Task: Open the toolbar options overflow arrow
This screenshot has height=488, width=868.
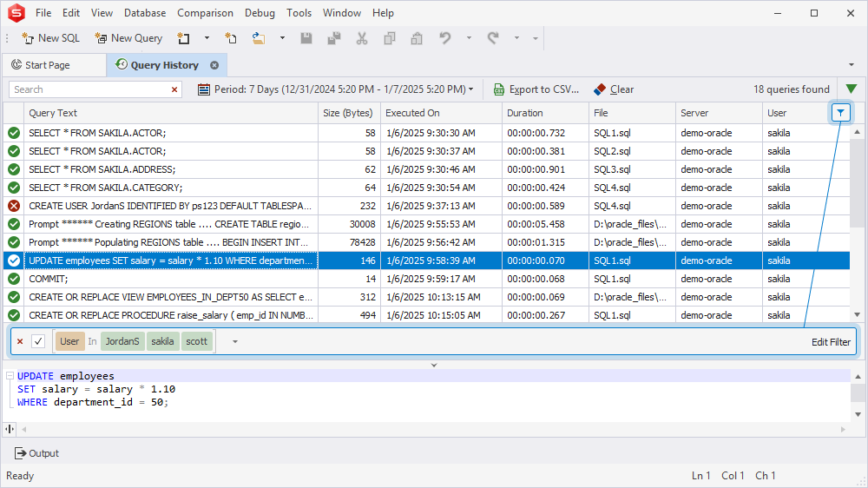Action: coord(536,38)
